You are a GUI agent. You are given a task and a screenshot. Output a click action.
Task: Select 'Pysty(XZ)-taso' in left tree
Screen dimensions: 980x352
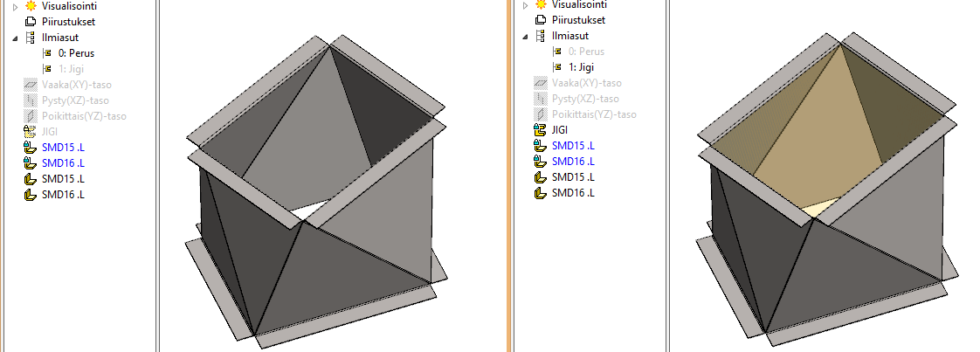click(x=75, y=100)
